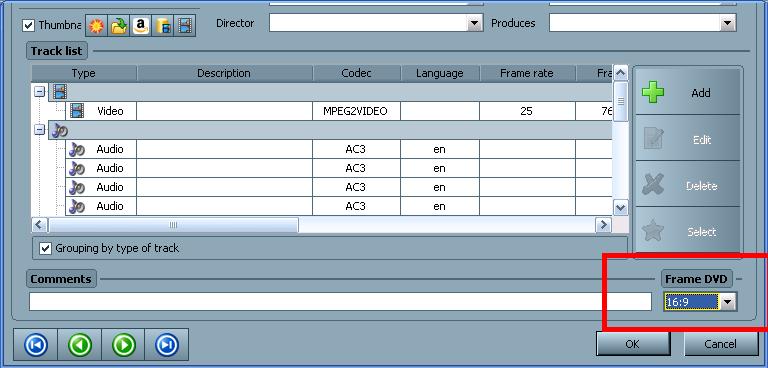
Task: Click the starburst thumbnail icon
Action: pos(96,25)
